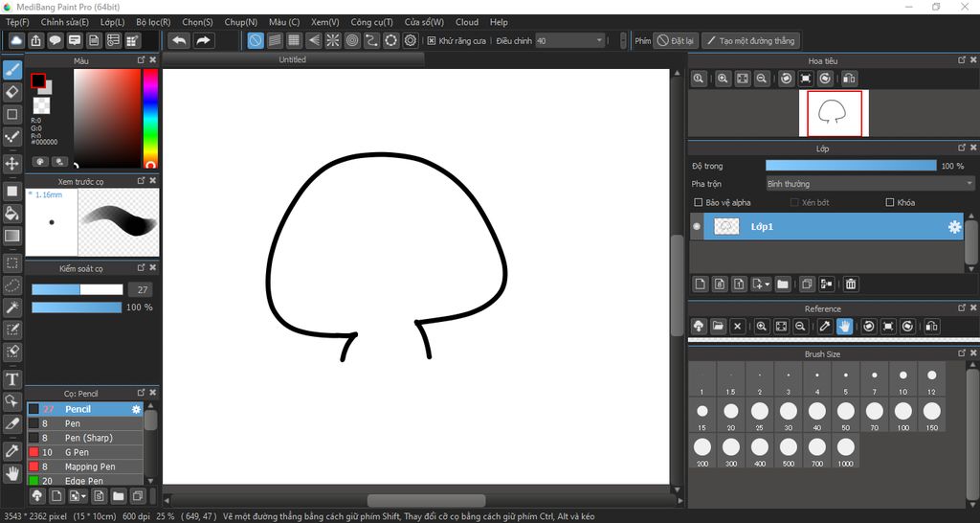Enable the Bảo vệ alpha checkbox
The height and width of the screenshot is (523, 980).
pos(699,203)
